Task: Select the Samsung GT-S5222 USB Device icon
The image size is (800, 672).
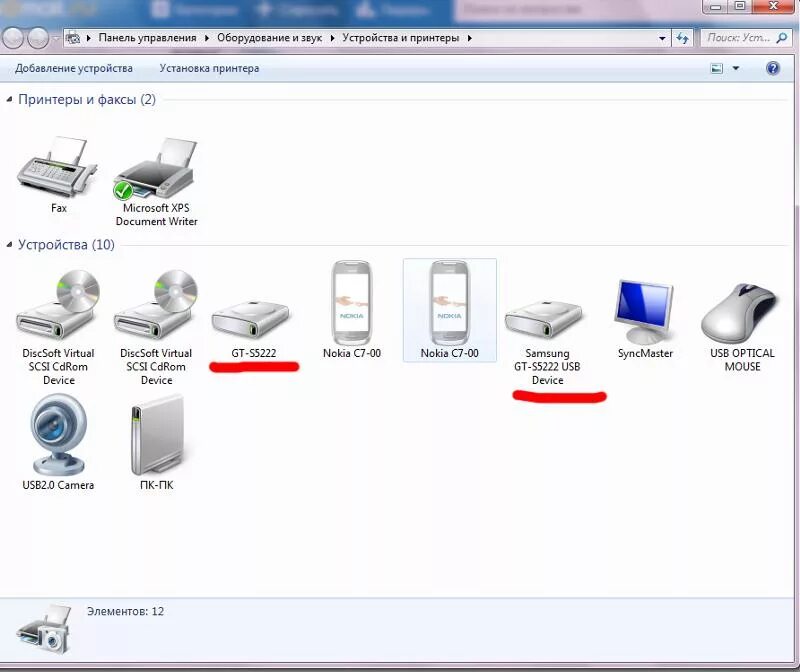Action: coord(544,318)
